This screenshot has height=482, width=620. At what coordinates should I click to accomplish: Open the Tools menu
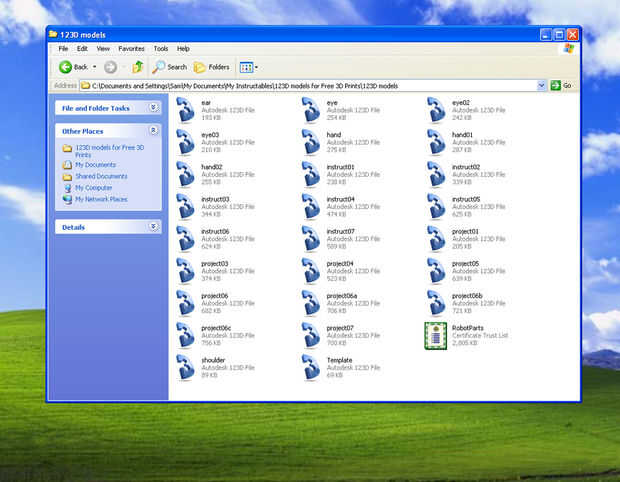(161, 49)
